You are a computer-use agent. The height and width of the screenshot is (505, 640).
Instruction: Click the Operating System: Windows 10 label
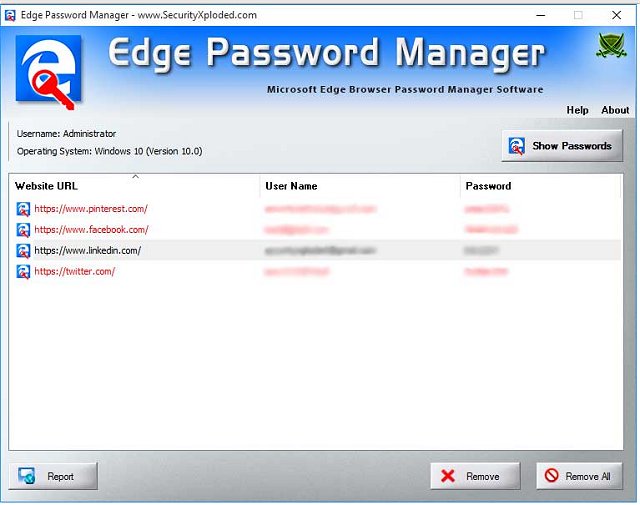[x=109, y=151]
